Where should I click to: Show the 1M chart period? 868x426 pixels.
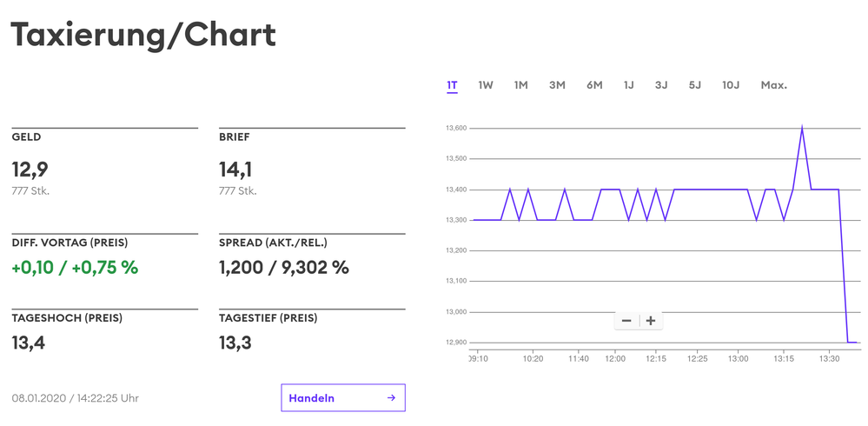click(x=520, y=85)
